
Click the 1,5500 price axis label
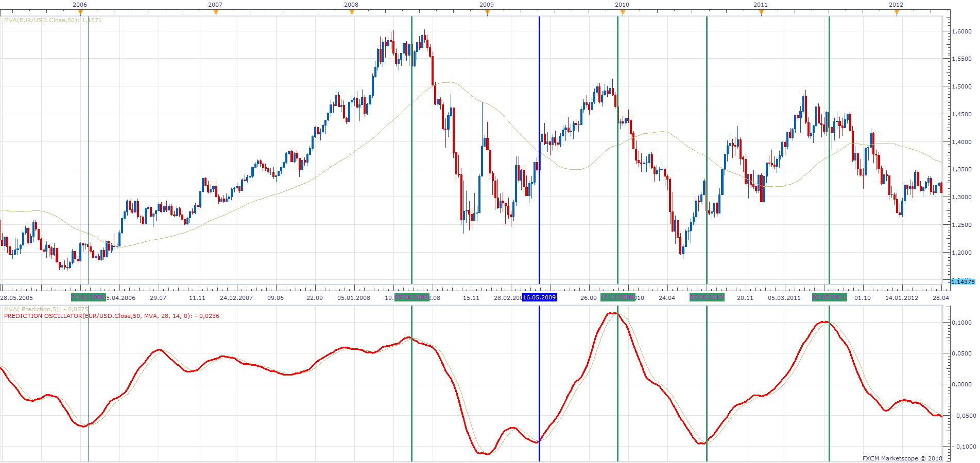(x=962, y=59)
